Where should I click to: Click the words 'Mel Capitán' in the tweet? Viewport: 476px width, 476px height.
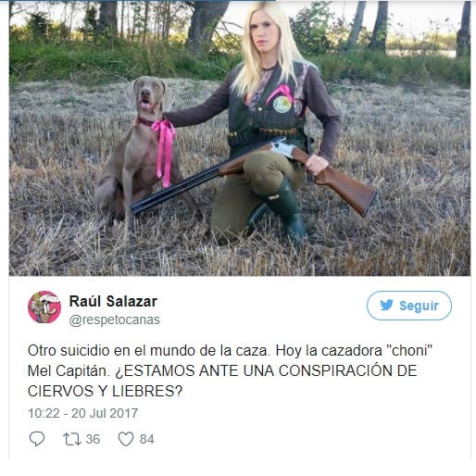click(x=69, y=370)
